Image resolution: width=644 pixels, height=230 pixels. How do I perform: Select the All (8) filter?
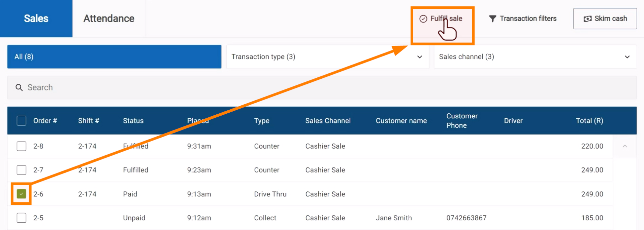pos(114,57)
